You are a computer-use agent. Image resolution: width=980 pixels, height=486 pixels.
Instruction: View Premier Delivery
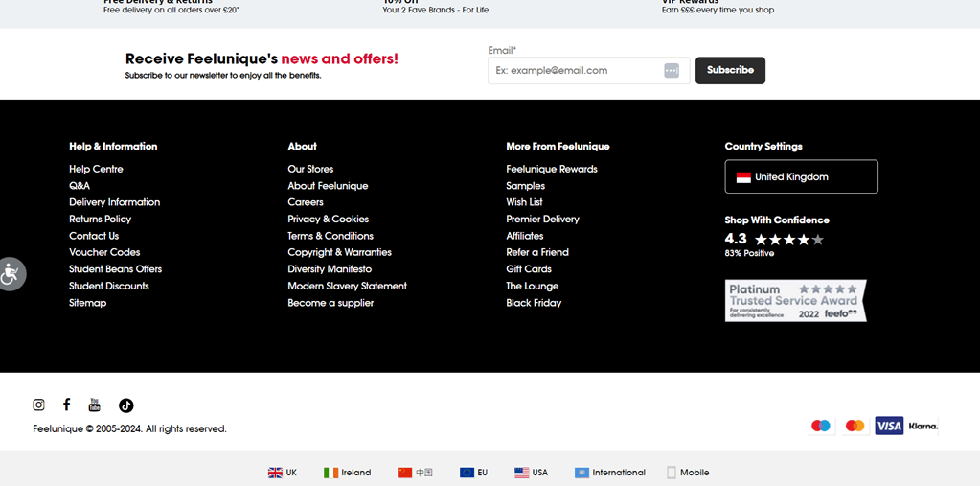[x=542, y=219]
